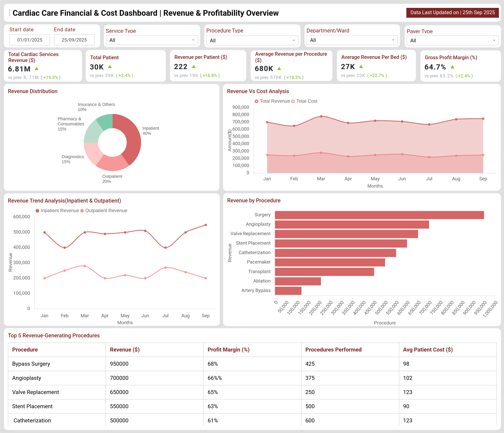Click green up arrow beside 6.81M revenue
This screenshot has height=433, width=504.
(37, 69)
